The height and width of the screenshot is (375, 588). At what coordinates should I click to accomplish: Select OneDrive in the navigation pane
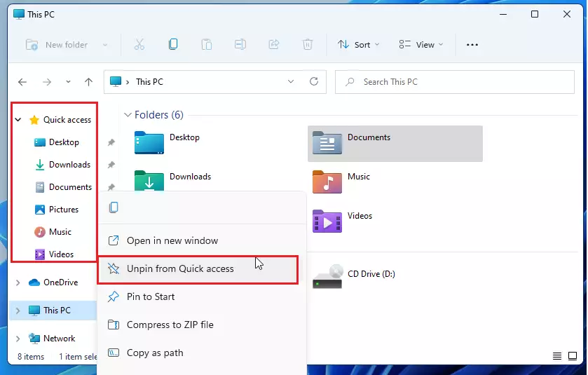(53, 282)
